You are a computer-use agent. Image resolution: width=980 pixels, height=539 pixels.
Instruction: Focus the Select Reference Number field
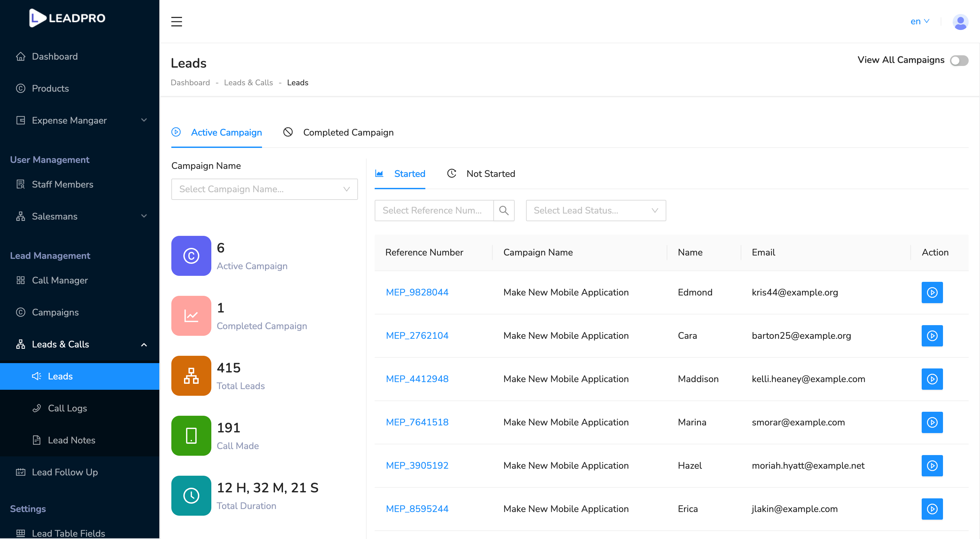coord(434,210)
